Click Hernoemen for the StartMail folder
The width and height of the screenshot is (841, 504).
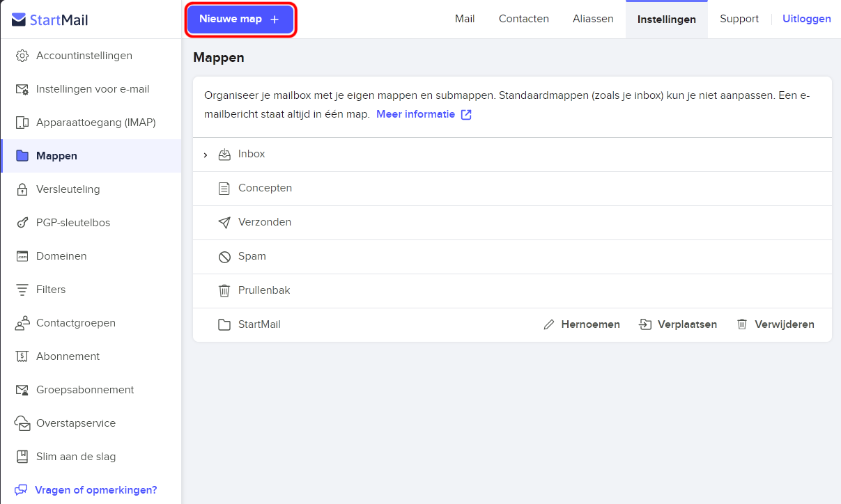[x=582, y=324]
